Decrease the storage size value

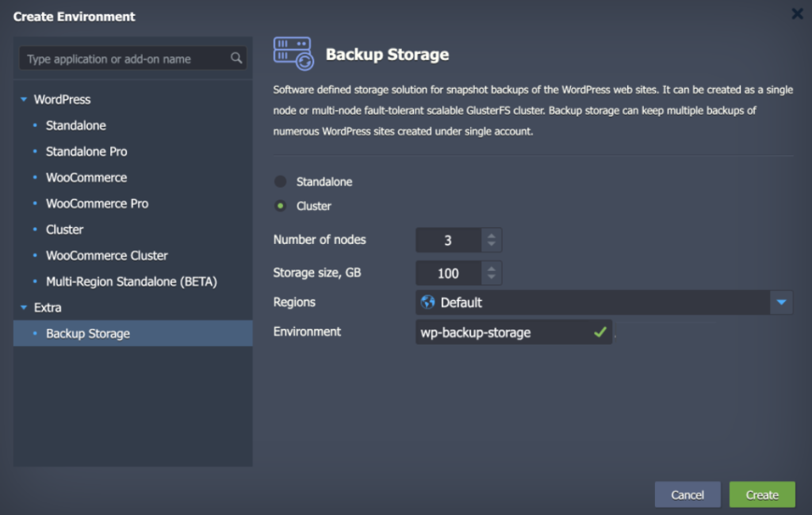pos(492,277)
